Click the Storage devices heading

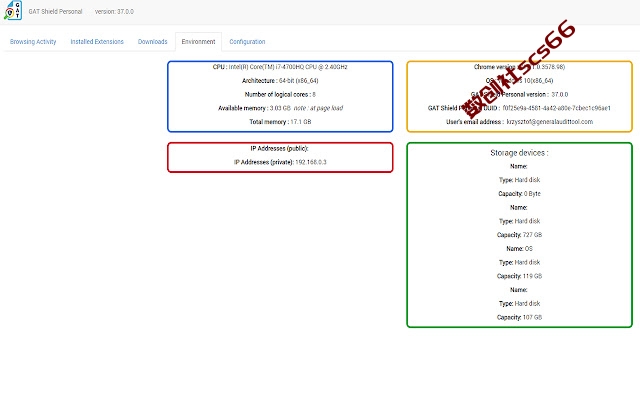click(519, 153)
